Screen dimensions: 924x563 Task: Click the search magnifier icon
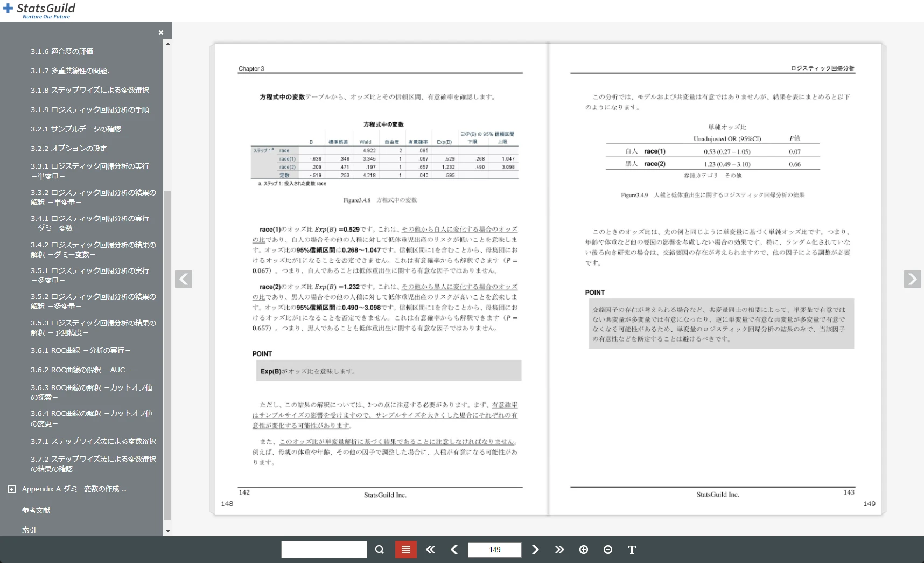(379, 550)
